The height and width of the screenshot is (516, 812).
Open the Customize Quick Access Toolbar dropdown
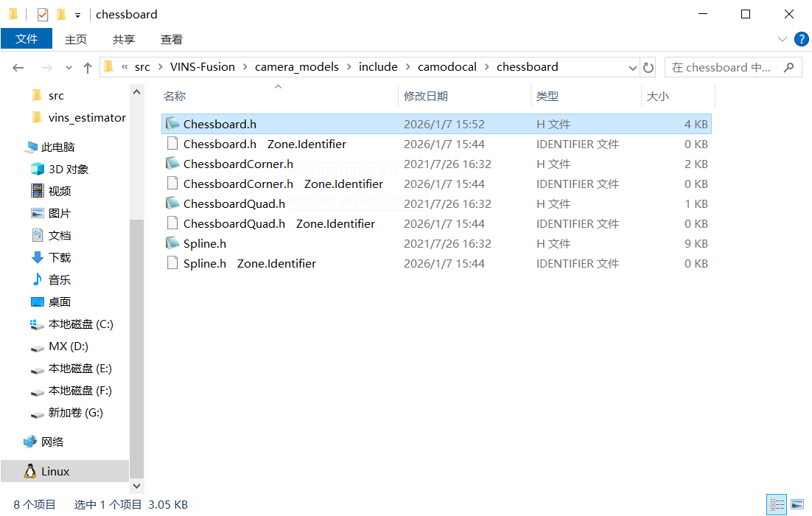point(77,15)
